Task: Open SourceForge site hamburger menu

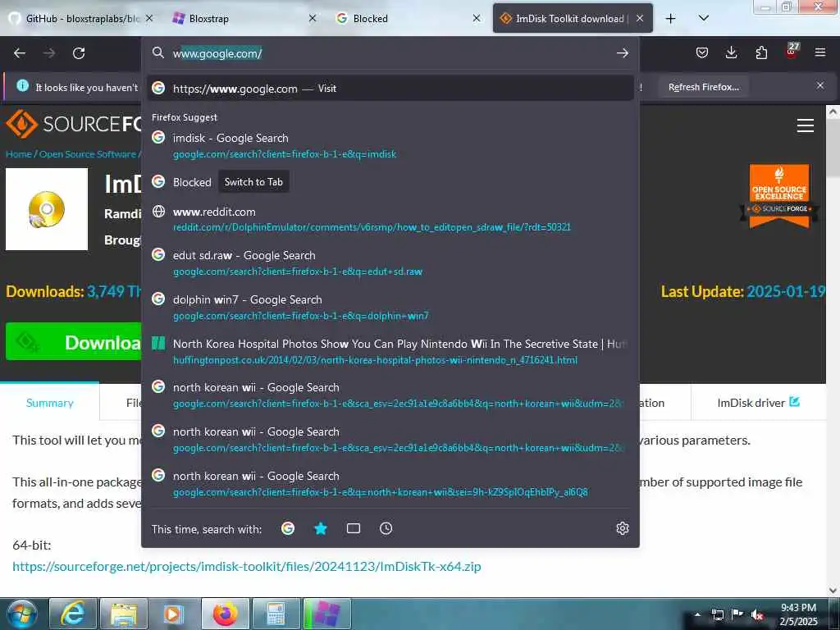Action: point(806,126)
